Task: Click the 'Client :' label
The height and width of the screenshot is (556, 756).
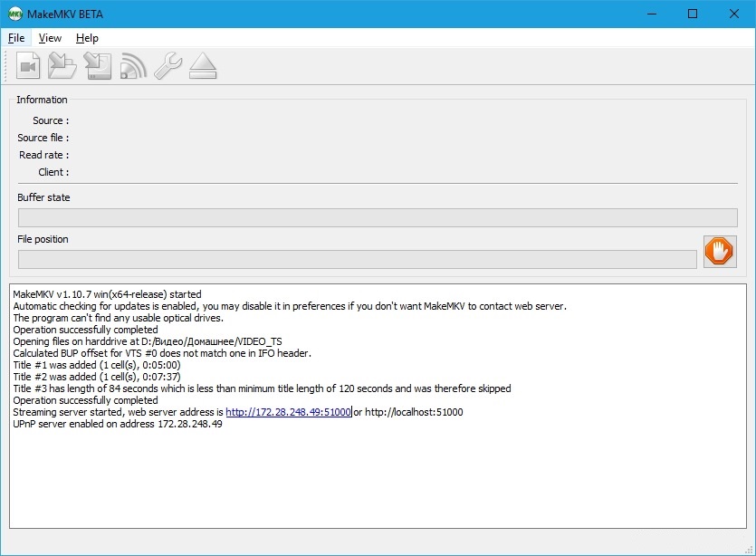Action: (53, 172)
